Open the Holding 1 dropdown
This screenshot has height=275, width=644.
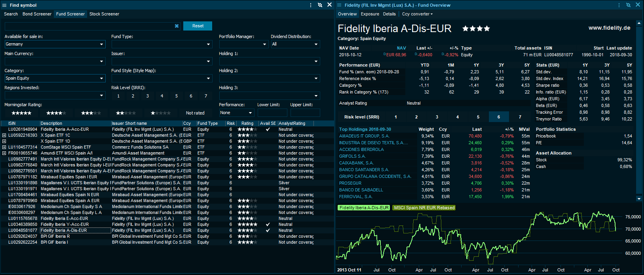click(x=270, y=61)
